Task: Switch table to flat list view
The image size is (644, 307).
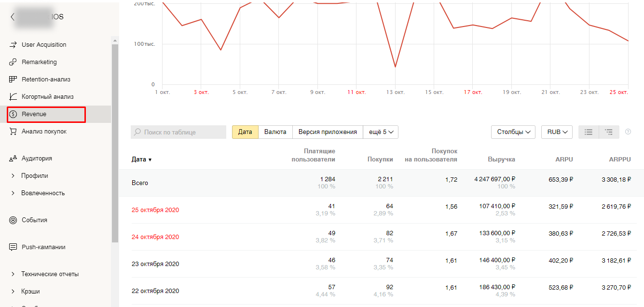Action: coord(589,132)
